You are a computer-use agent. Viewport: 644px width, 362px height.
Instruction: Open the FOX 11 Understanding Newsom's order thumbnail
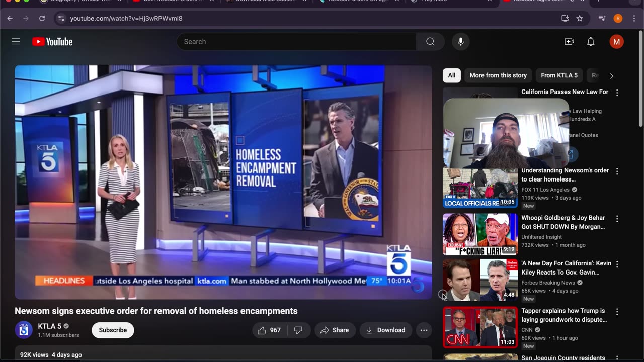pos(480,188)
